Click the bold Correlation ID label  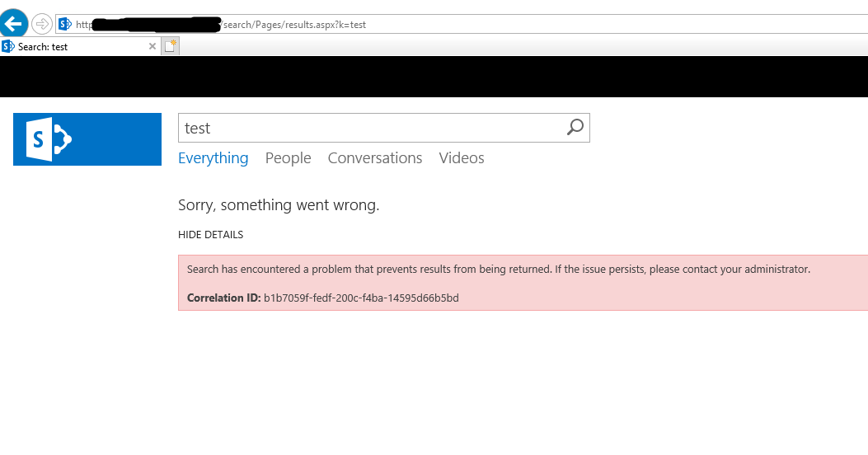tap(223, 298)
